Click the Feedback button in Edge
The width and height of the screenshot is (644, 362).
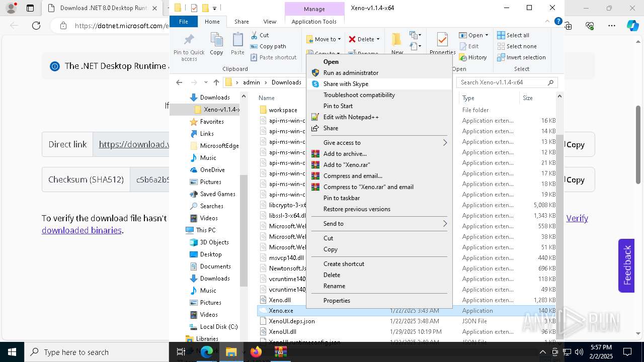pyautogui.click(x=626, y=265)
